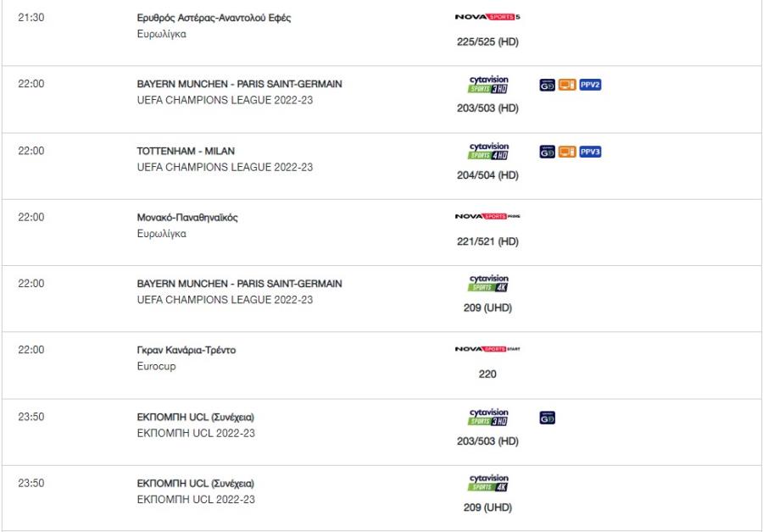763x532 pixels.
Task: Click the Cytavision Sports 4K logo at 22:00
Action: click(x=488, y=283)
